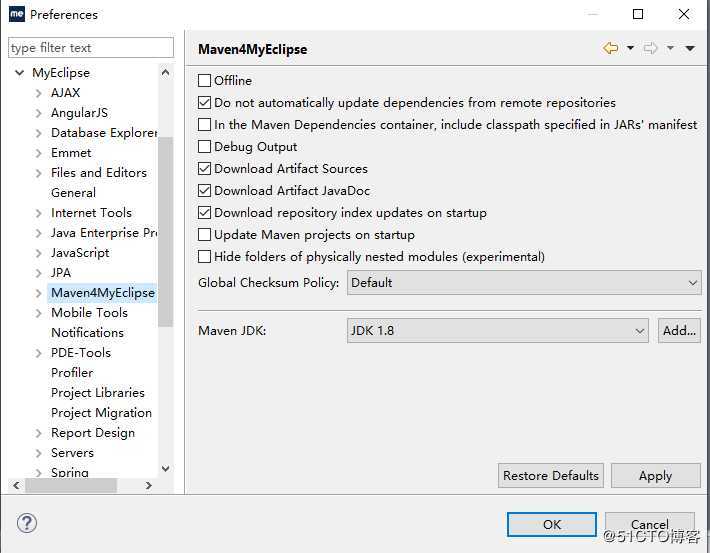
Task: Enable Update Maven projects on startup
Action: [204, 235]
